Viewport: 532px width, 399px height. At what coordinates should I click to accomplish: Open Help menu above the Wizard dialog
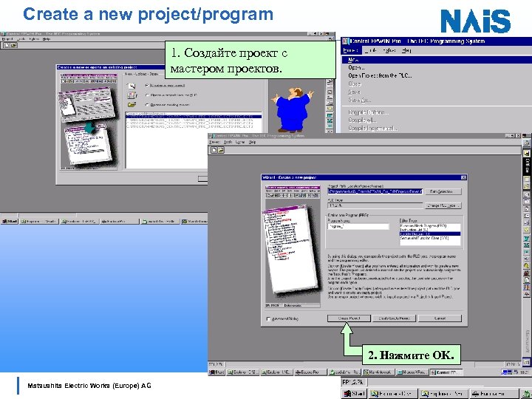point(252,142)
